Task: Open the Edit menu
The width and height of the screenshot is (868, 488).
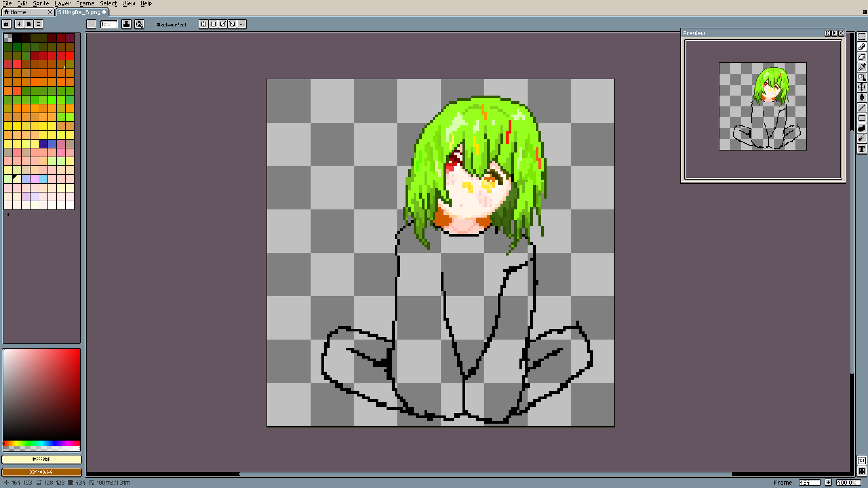Action: (22, 3)
